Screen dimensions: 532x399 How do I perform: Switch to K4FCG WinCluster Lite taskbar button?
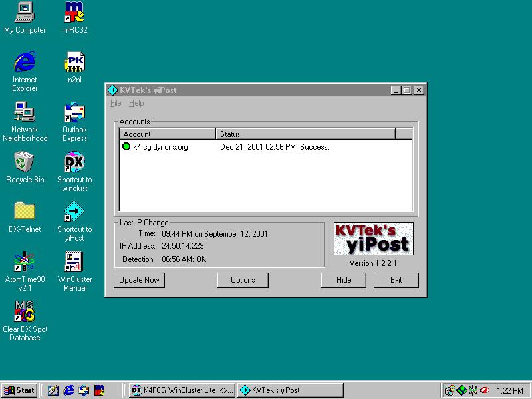182,390
